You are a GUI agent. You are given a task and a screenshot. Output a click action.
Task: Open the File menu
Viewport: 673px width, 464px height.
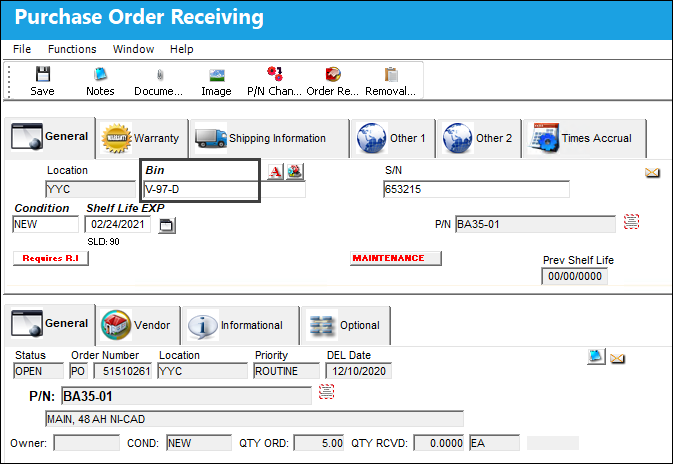[22, 49]
